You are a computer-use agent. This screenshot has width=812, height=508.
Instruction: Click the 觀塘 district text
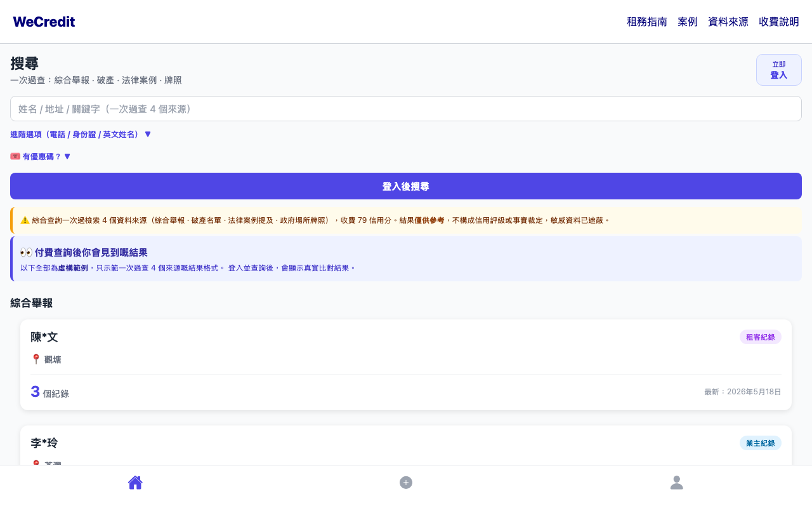[x=53, y=359]
